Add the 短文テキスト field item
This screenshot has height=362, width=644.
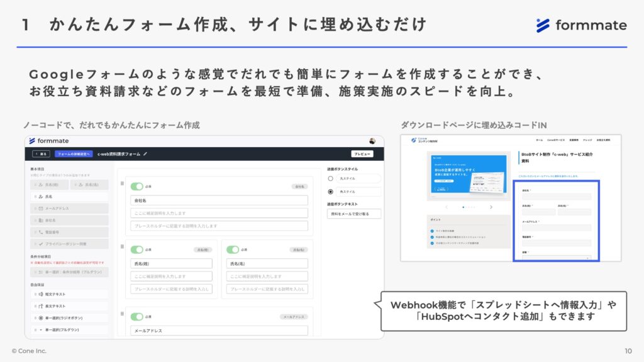[69, 294]
